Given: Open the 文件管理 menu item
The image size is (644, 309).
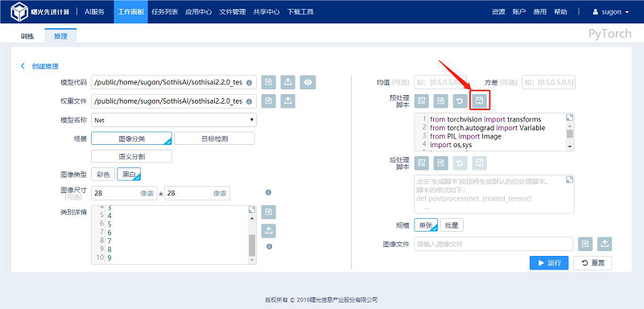Looking at the screenshot, I should 233,12.
